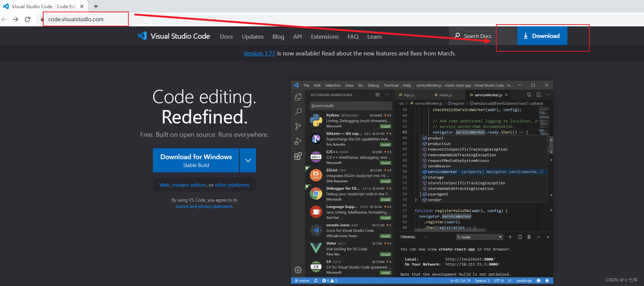Open the File menu in the VS Code screenshot

pyautogui.click(x=307, y=86)
